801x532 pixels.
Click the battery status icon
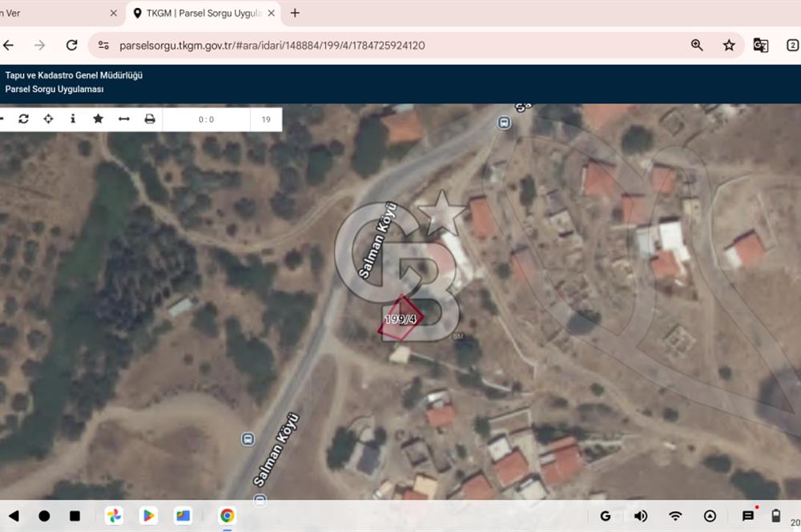coord(776,516)
